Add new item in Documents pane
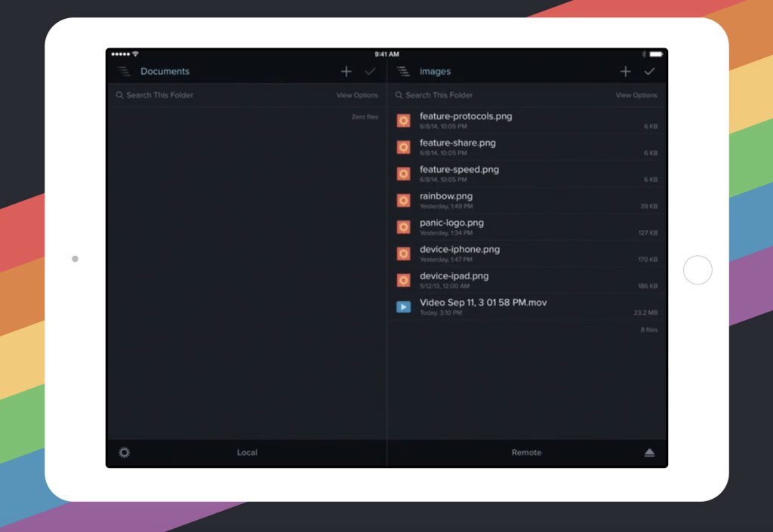This screenshot has height=532, width=773. 346,72
